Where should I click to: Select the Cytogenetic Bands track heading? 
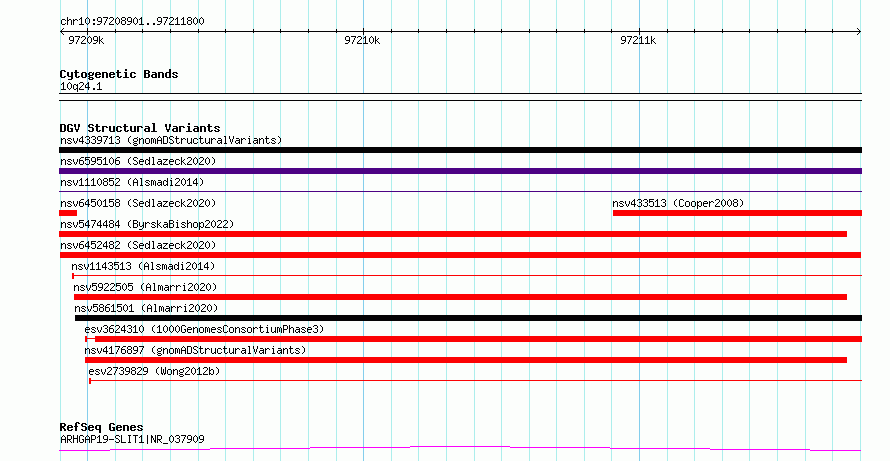click(x=119, y=74)
